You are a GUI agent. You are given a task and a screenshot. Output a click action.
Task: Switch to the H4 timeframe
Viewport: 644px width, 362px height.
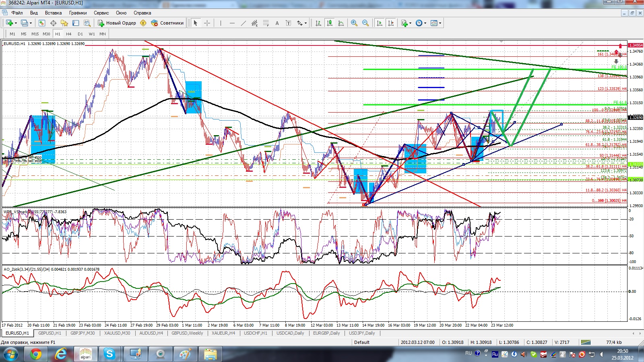[x=69, y=34]
